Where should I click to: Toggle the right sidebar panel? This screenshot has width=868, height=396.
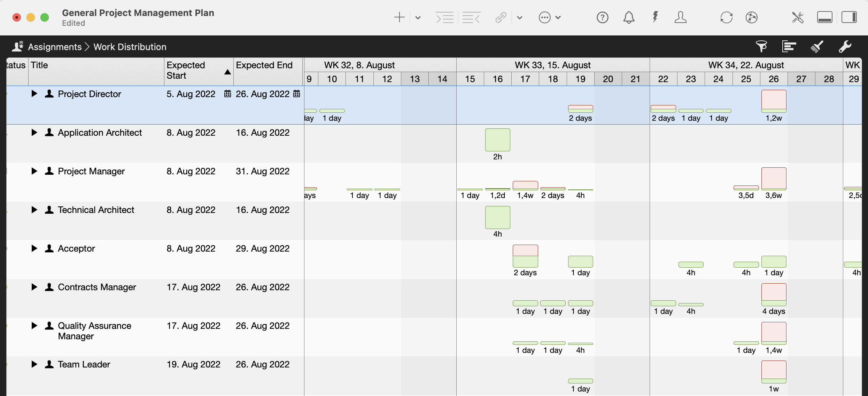[850, 17]
